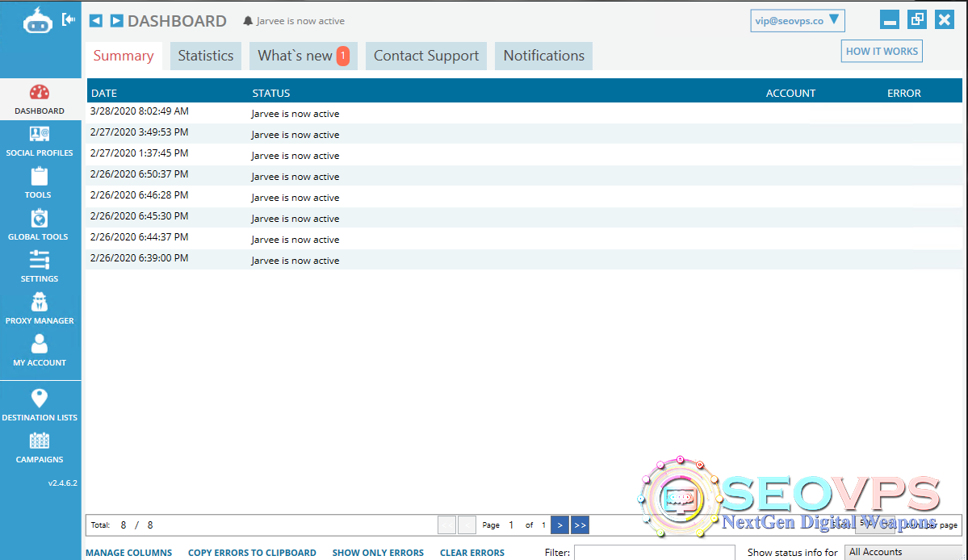This screenshot has height=560, width=968.
Task: Select row dated 2/26/2020 6:44:37 PM
Action: point(524,239)
